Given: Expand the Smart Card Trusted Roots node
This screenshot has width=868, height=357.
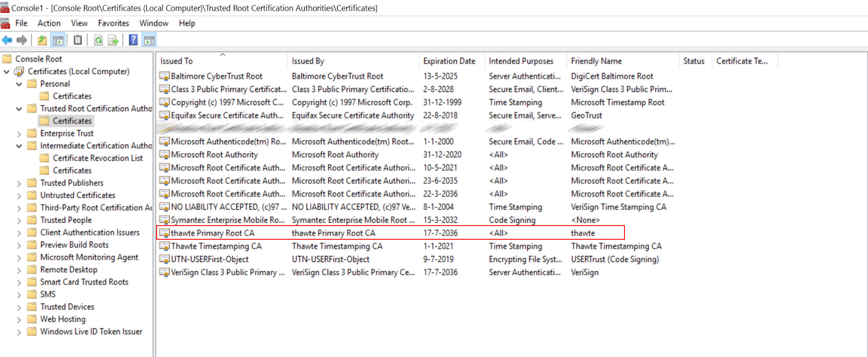Looking at the screenshot, I should click(x=19, y=283).
